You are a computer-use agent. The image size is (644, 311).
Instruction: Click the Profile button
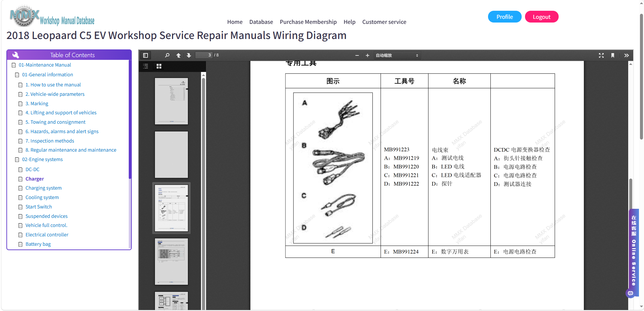pyautogui.click(x=505, y=17)
